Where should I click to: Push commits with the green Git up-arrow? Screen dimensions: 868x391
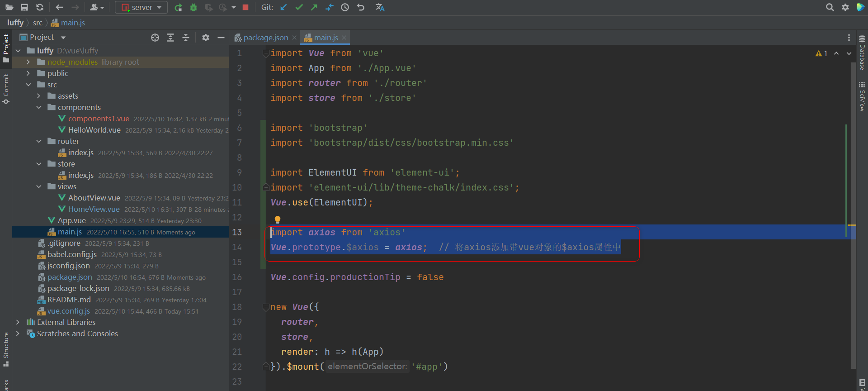(314, 7)
